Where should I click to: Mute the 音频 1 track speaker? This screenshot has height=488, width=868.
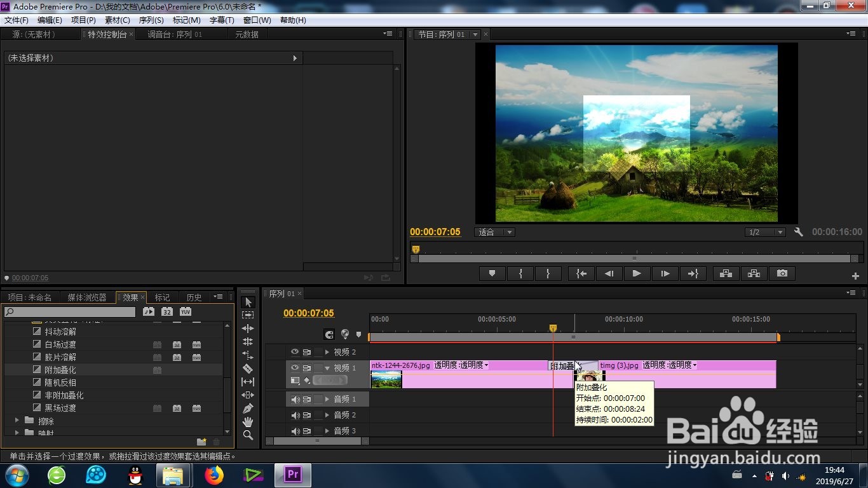[x=295, y=399]
